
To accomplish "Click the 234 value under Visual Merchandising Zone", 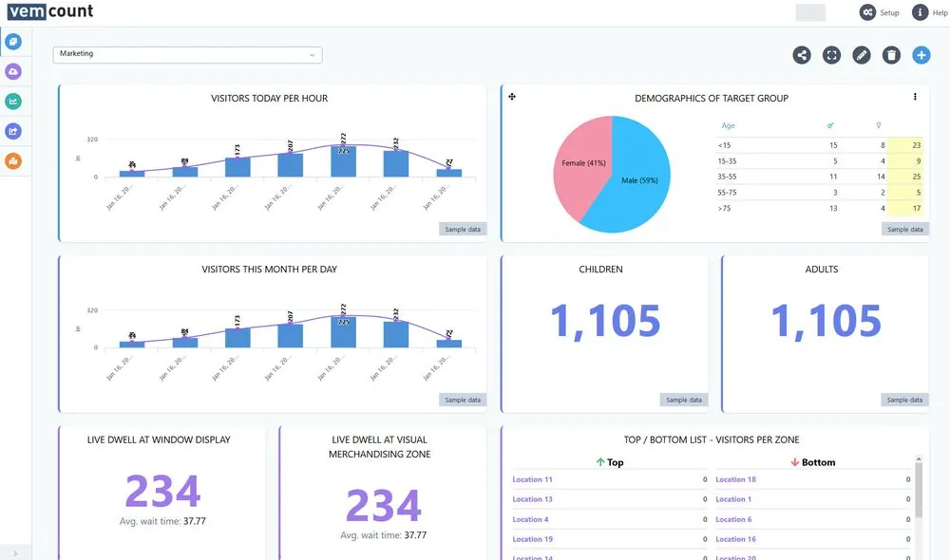I will tap(383, 506).
